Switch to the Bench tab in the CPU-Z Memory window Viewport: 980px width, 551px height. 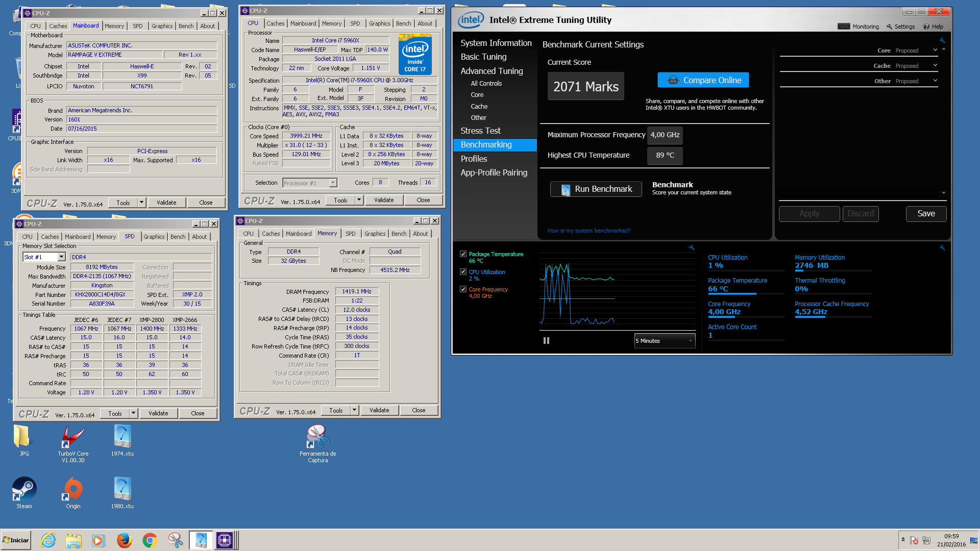(x=399, y=234)
